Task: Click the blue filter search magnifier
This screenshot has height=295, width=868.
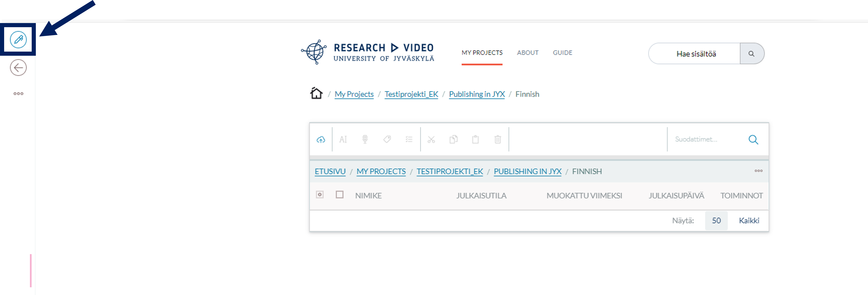Action: (753, 139)
